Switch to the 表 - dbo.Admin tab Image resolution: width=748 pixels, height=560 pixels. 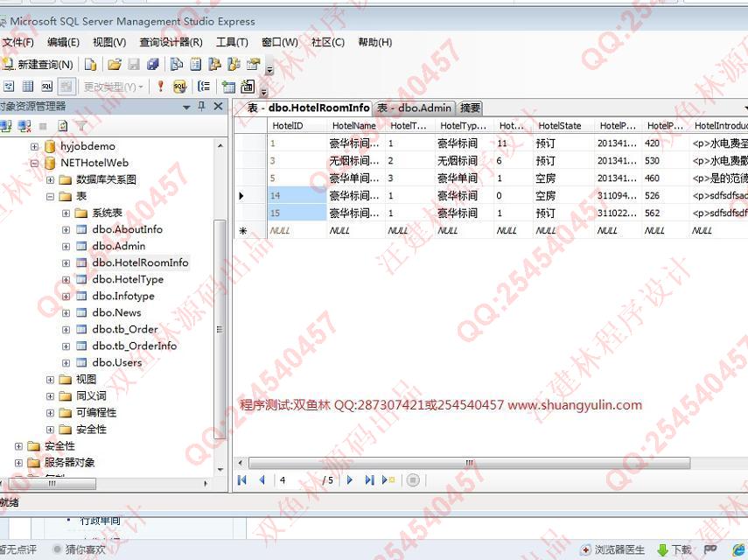[x=414, y=108]
